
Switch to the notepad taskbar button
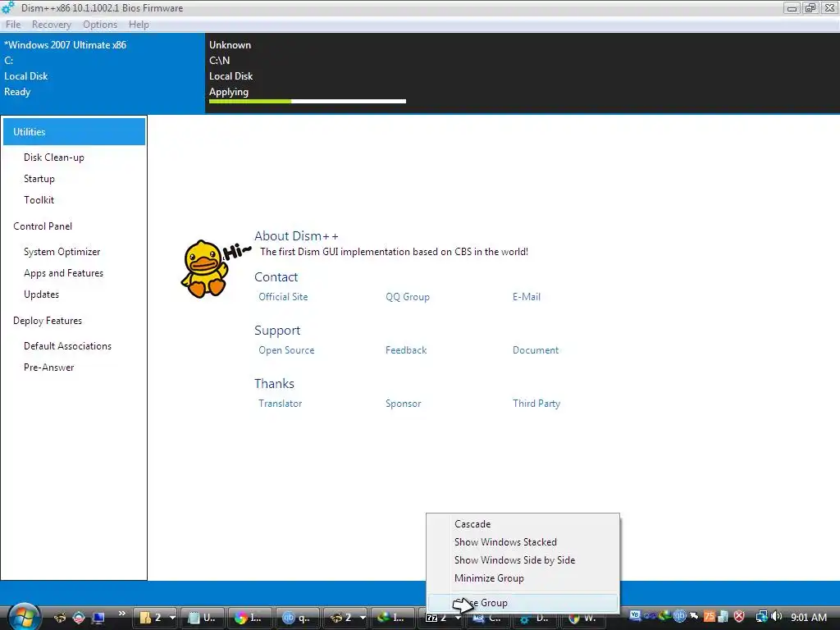[203, 618]
